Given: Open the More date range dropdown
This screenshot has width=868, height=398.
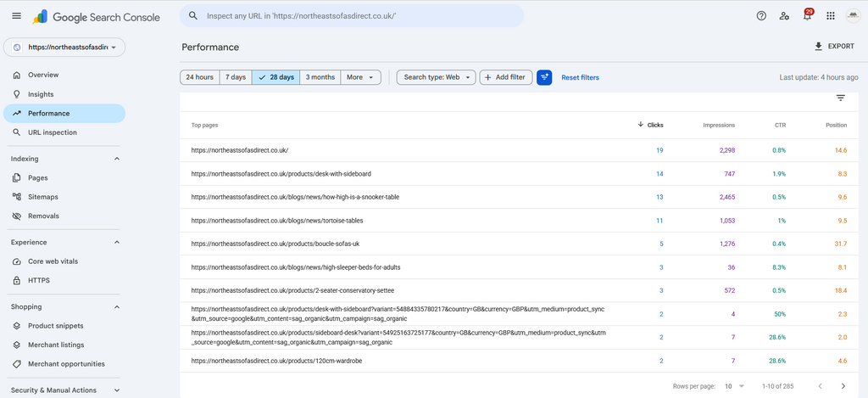Looking at the screenshot, I should pyautogui.click(x=360, y=77).
